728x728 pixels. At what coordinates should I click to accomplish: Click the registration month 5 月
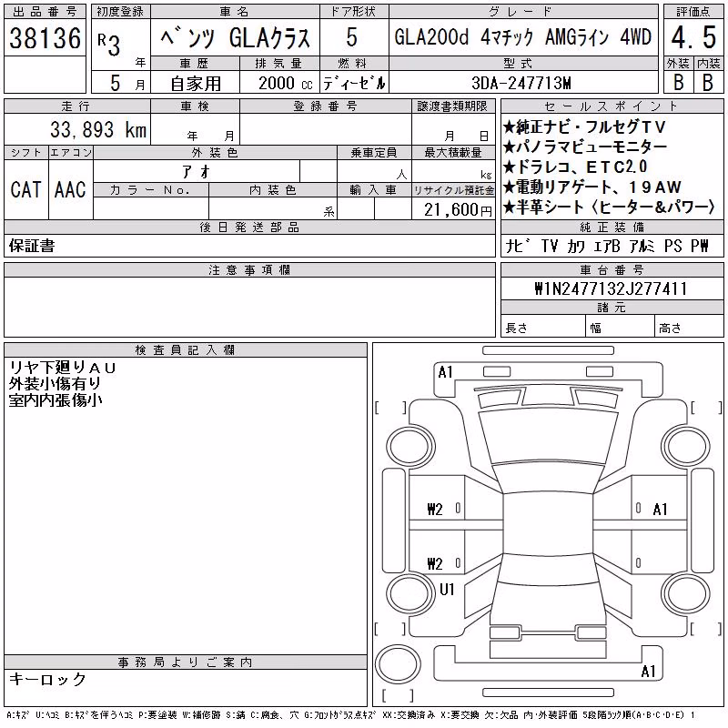(127, 83)
